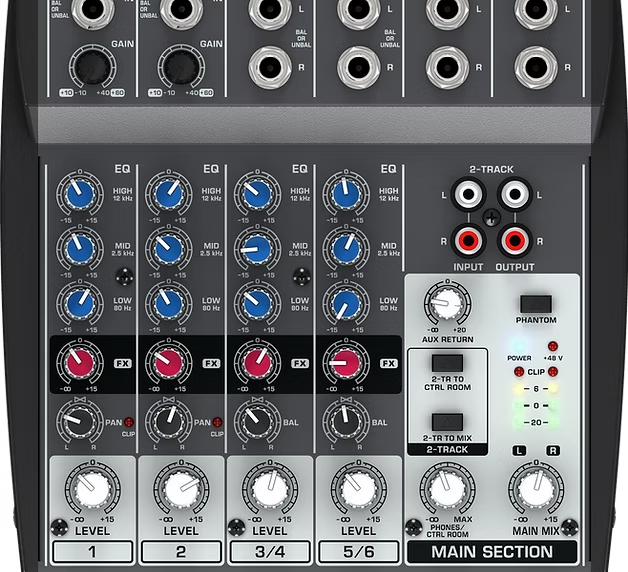Click channel 2 MID 2.5 kHz EQ knob
Screen dimensions: 628x572
pyautogui.click(x=169, y=248)
